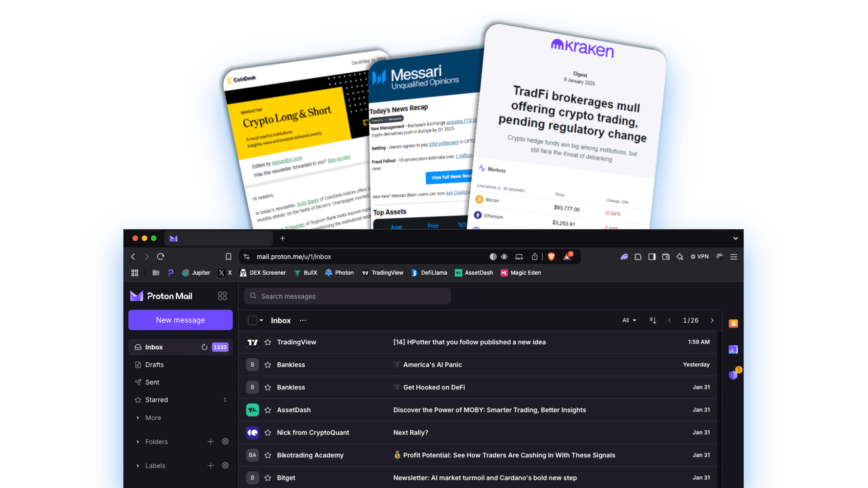The height and width of the screenshot is (488, 868).
Task: Open the tab list chevron in the title bar
Action: point(736,238)
